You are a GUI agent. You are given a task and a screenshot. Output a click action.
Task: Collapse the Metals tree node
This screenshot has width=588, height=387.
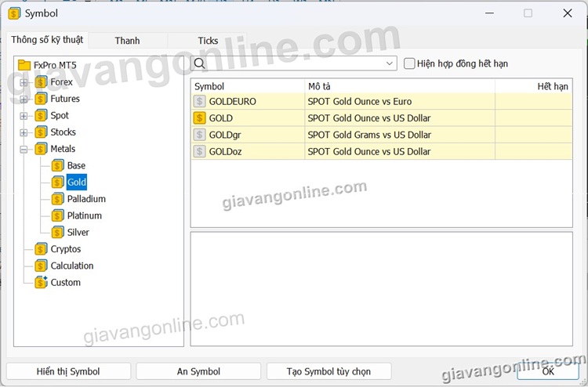(x=24, y=149)
